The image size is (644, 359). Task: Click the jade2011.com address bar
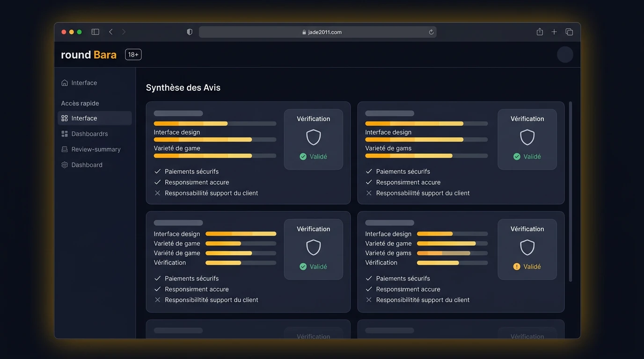click(318, 32)
